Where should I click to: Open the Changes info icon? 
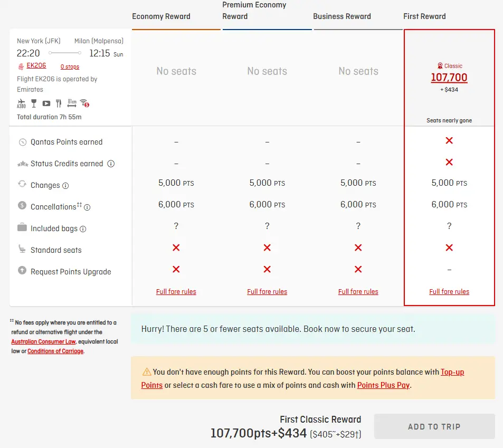65,186
